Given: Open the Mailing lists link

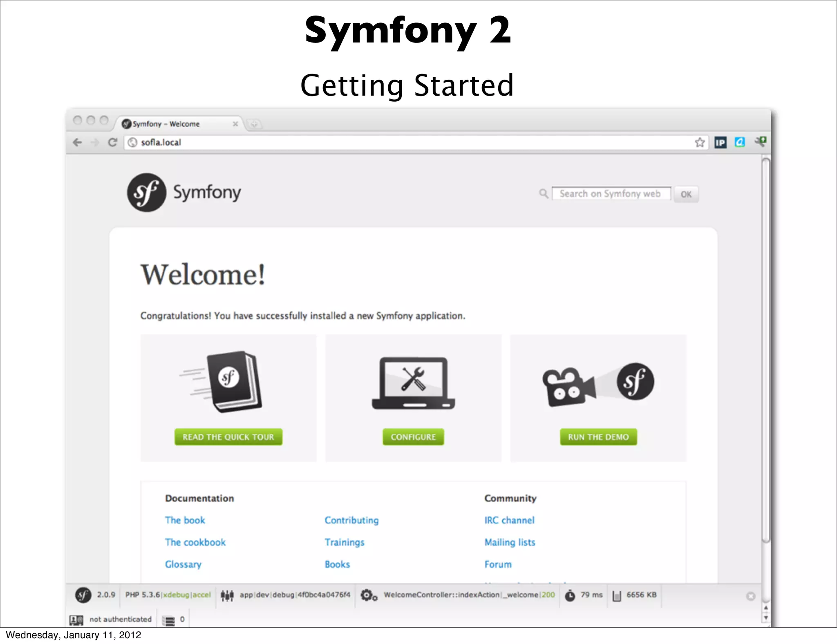Looking at the screenshot, I should (510, 542).
